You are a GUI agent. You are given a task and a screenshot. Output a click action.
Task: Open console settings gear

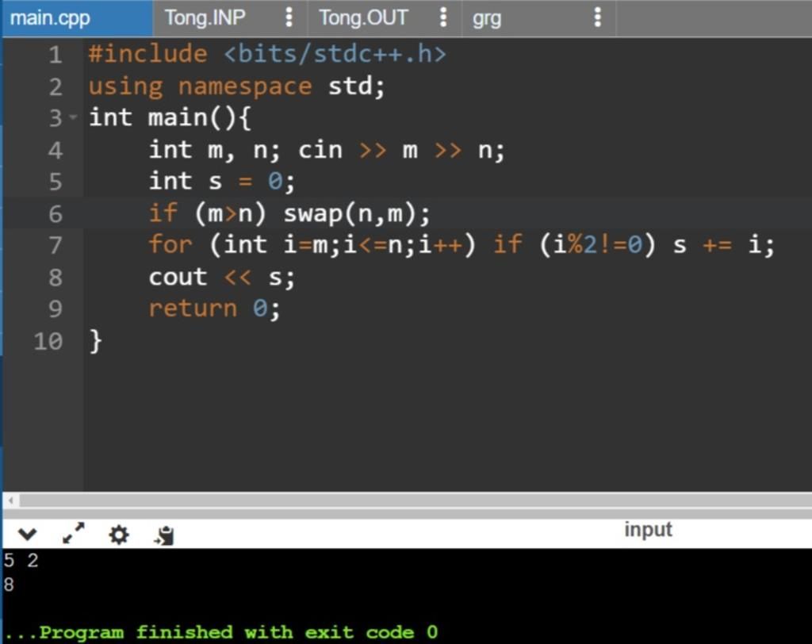coord(119,535)
